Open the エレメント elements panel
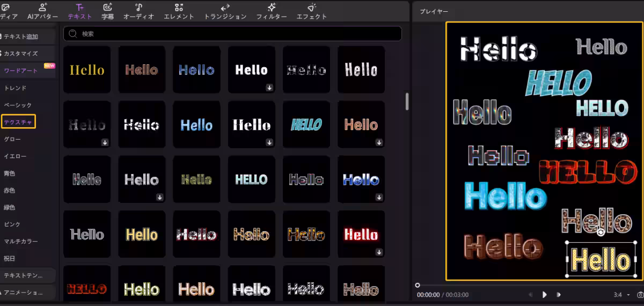This screenshot has width=644, height=306. 179,11
